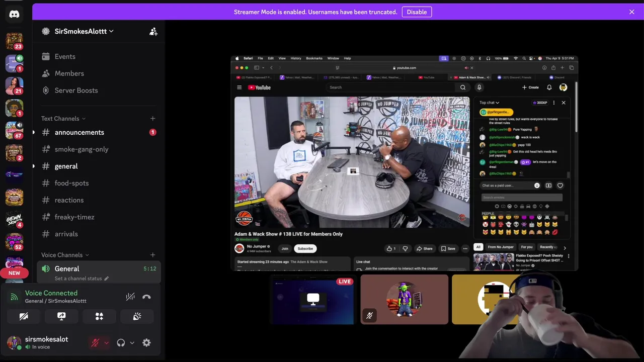
Task: Click the invite people icon beside server name
Action: (x=153, y=31)
